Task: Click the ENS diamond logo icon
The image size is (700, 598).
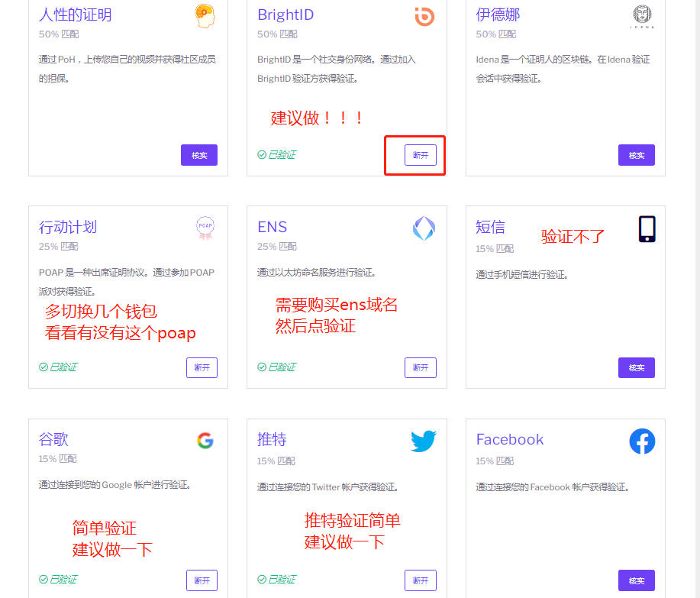Action: click(424, 228)
